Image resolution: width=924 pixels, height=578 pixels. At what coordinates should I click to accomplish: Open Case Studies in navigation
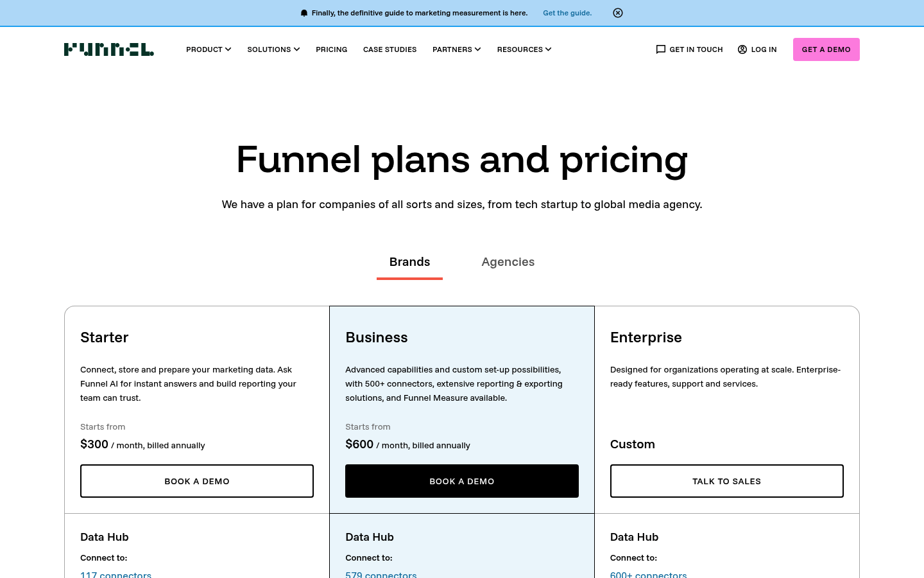pyautogui.click(x=389, y=49)
